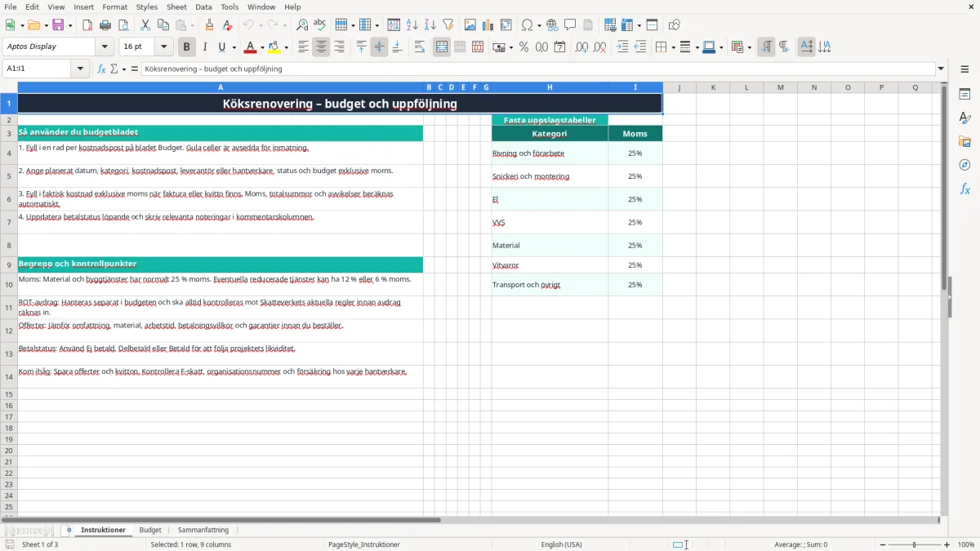Click the Print icon
The width and height of the screenshot is (980, 551).
(x=105, y=25)
